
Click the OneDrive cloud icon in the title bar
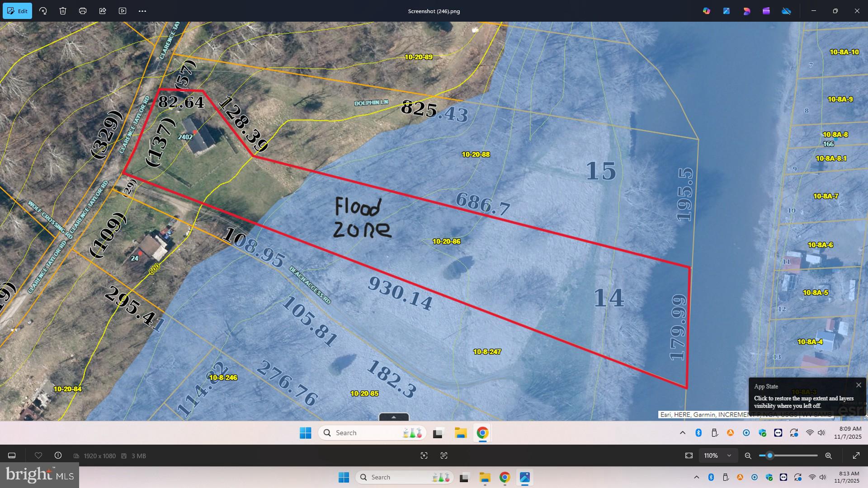pos(786,11)
